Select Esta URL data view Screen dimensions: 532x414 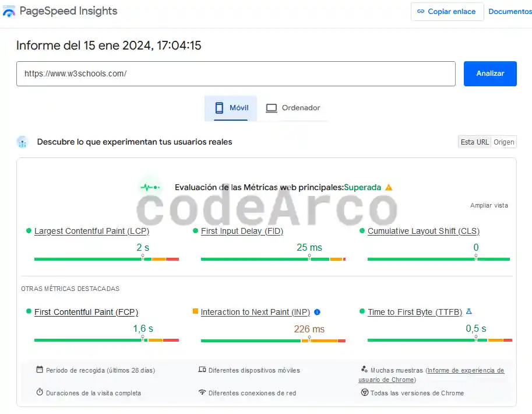pos(474,142)
